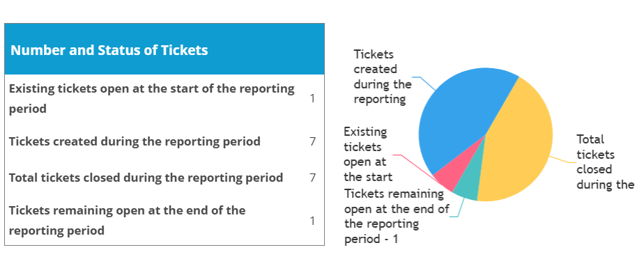Select the 'Total tickets closed during the reporting period' row
The height and width of the screenshot is (266, 644).
coord(164,178)
